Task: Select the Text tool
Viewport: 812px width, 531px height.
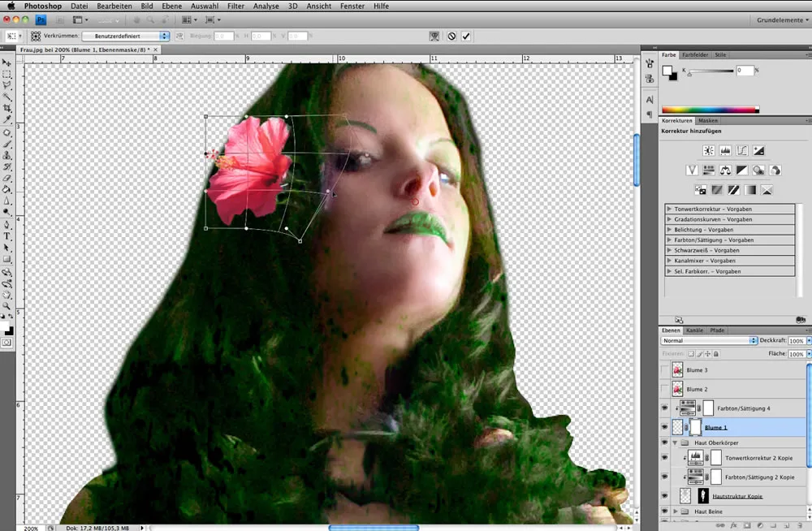Action: click(6, 235)
